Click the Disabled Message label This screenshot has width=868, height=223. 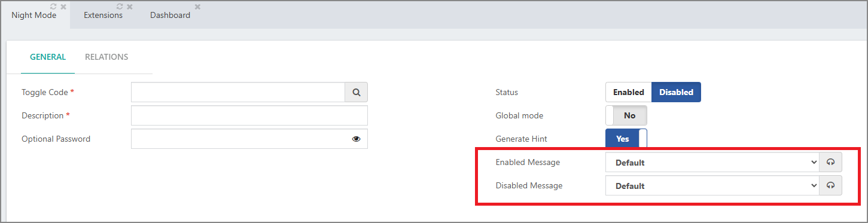(529, 185)
